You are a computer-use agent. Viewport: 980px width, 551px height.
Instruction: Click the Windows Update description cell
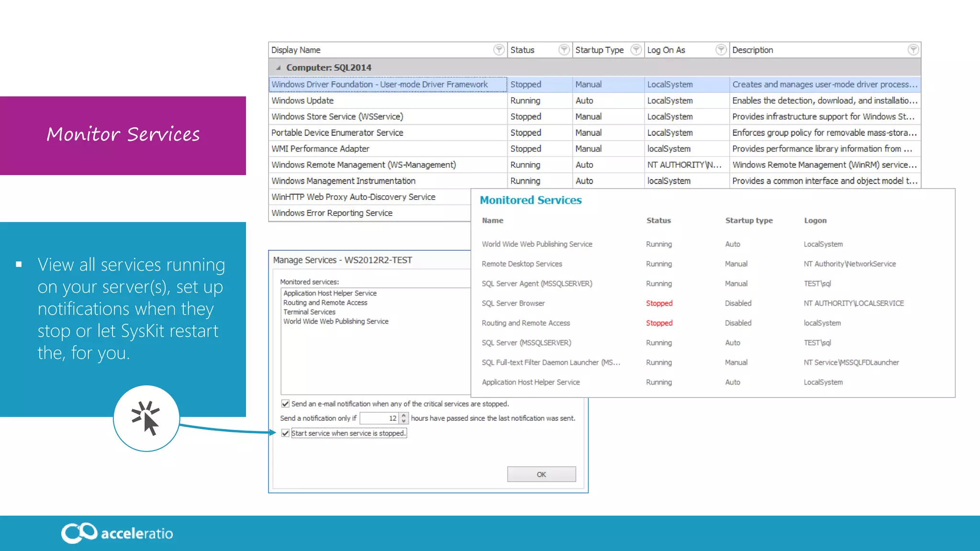[825, 100]
